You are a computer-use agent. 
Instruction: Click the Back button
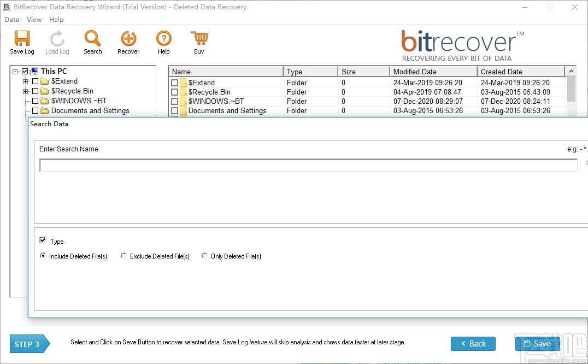point(473,344)
